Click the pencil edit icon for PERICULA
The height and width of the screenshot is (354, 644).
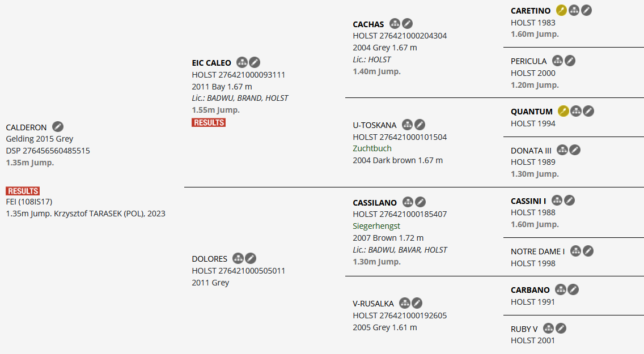(x=570, y=61)
